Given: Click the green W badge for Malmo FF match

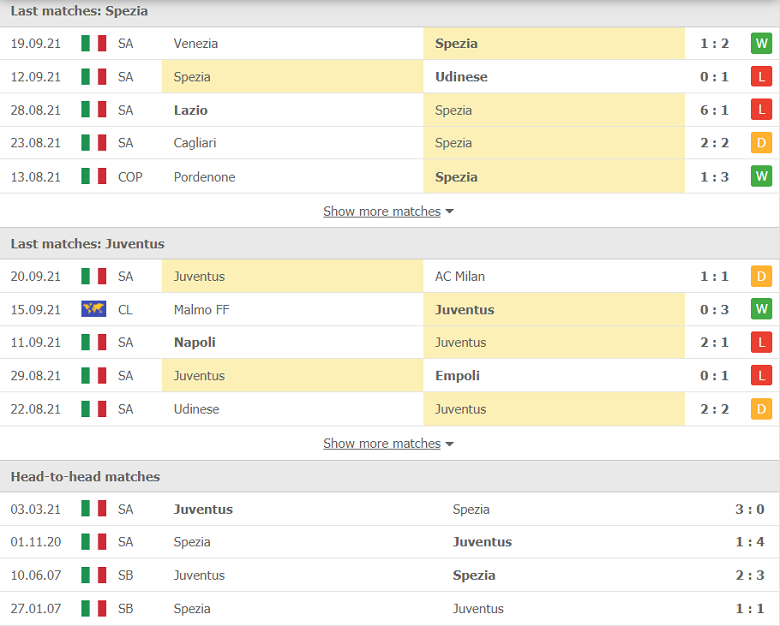Looking at the screenshot, I should (x=761, y=309).
